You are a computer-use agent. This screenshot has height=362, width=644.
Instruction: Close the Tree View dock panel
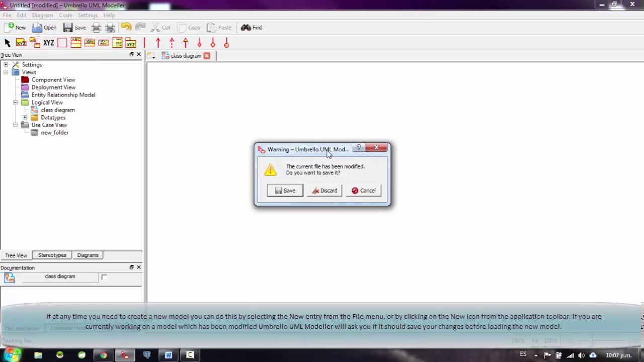139,54
